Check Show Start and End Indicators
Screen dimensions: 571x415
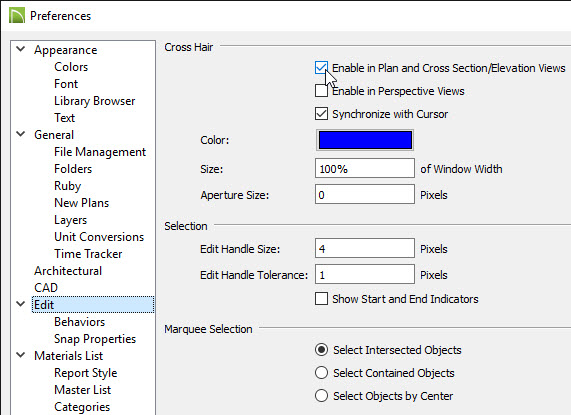[x=321, y=299]
